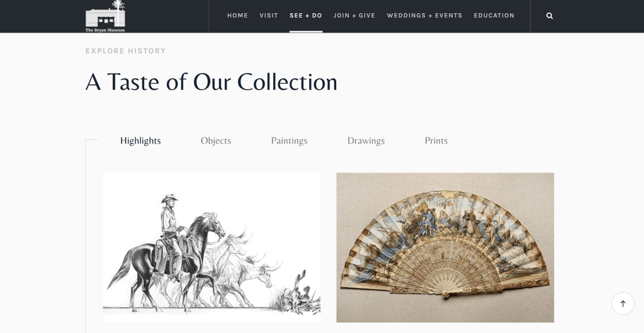
Task: Open the search magnifier icon
Action: pyautogui.click(x=550, y=16)
